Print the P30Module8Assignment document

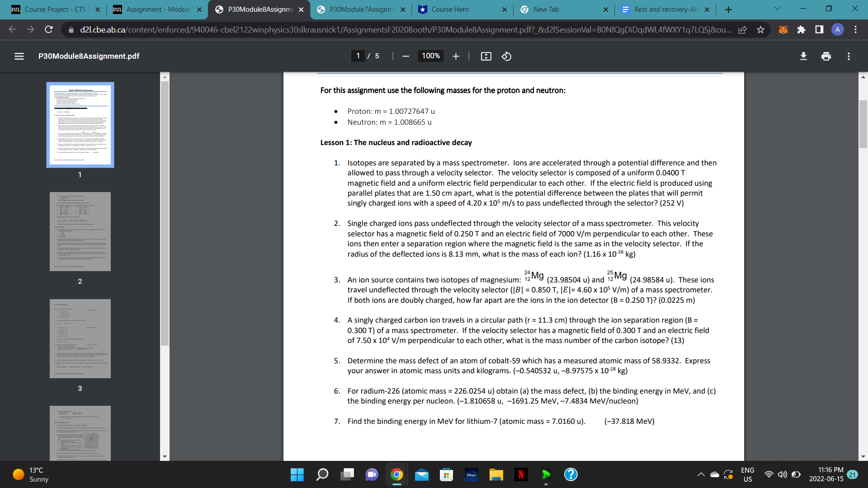pos(826,56)
